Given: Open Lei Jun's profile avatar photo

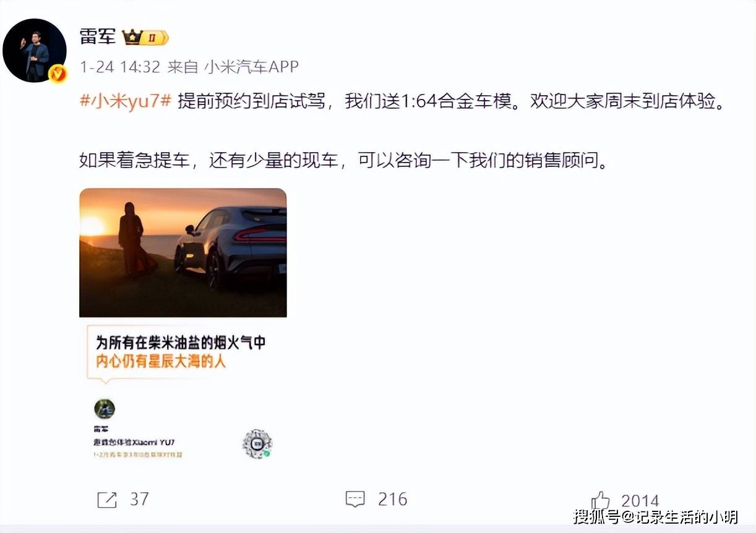Looking at the screenshot, I should pos(35,51).
